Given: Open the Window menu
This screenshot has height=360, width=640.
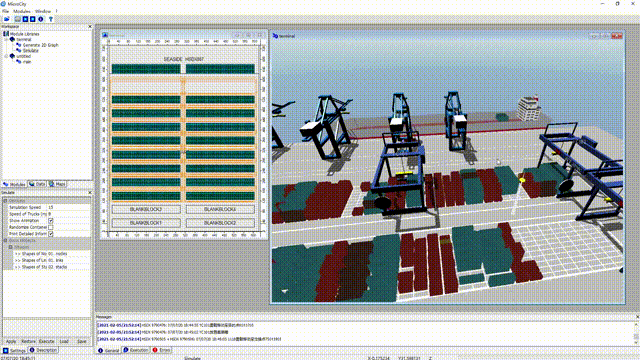Looking at the screenshot, I should pos(43,11).
